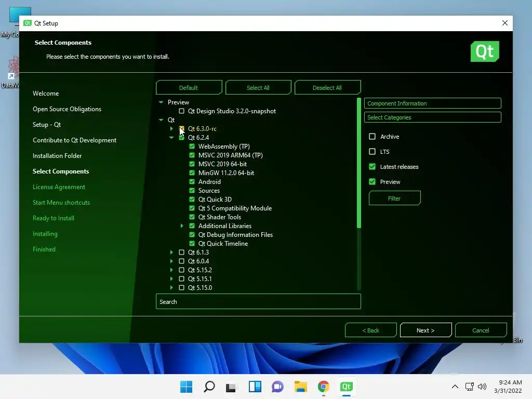
Task: Show hidden system tray icons
Action: tap(455, 387)
